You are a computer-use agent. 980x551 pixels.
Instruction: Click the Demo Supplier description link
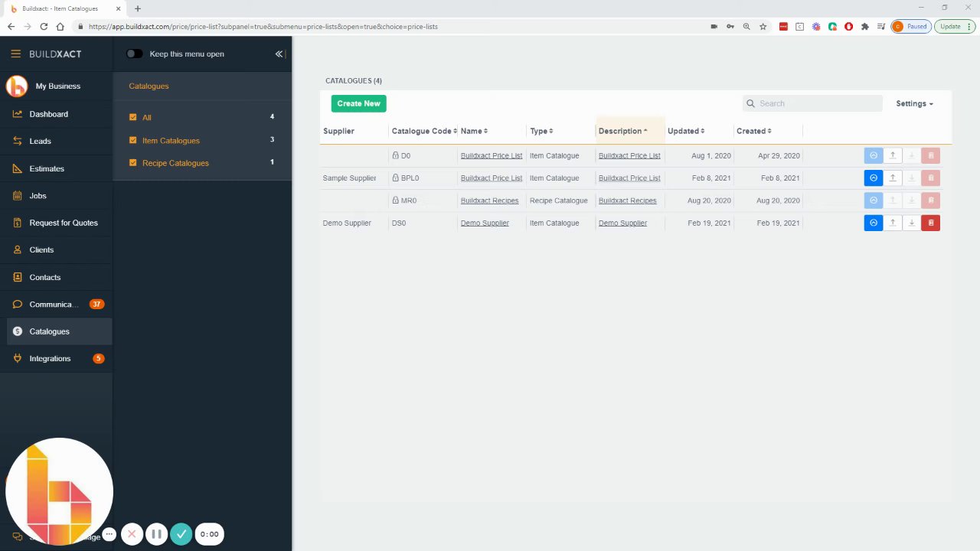pos(622,223)
